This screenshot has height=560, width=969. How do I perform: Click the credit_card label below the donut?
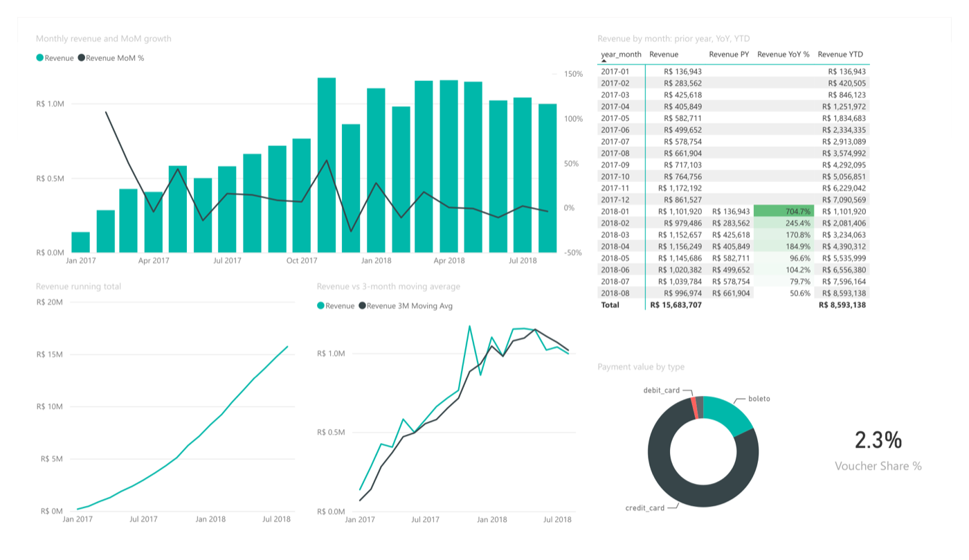645,508
